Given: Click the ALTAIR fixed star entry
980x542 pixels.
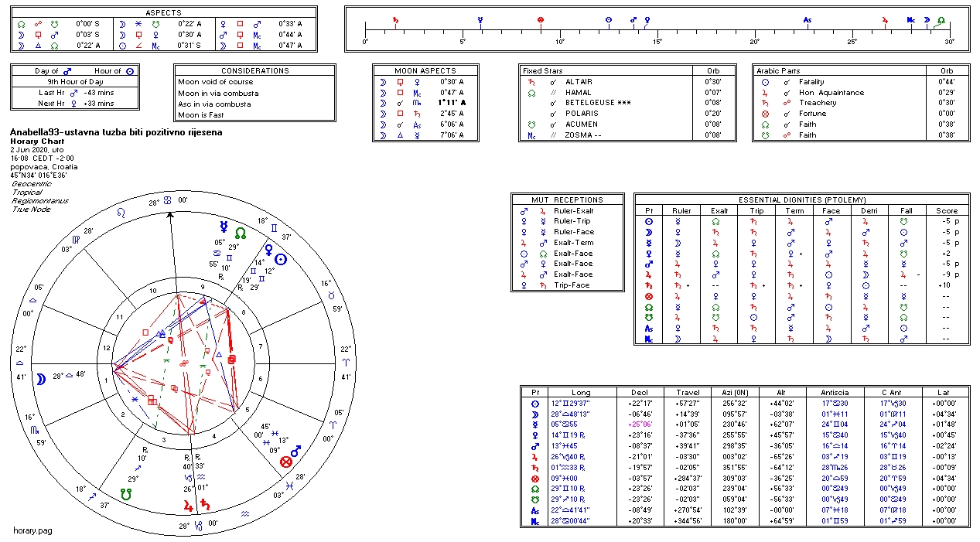Looking at the screenshot, I should pos(579,81).
